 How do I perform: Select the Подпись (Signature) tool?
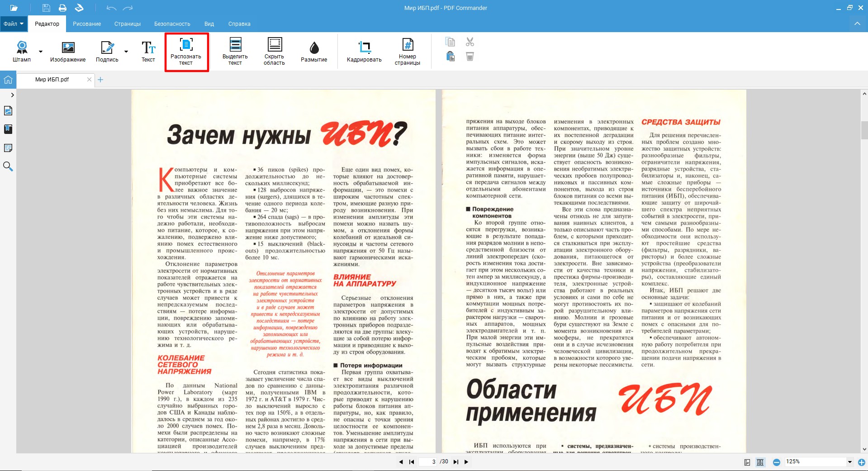tap(107, 51)
